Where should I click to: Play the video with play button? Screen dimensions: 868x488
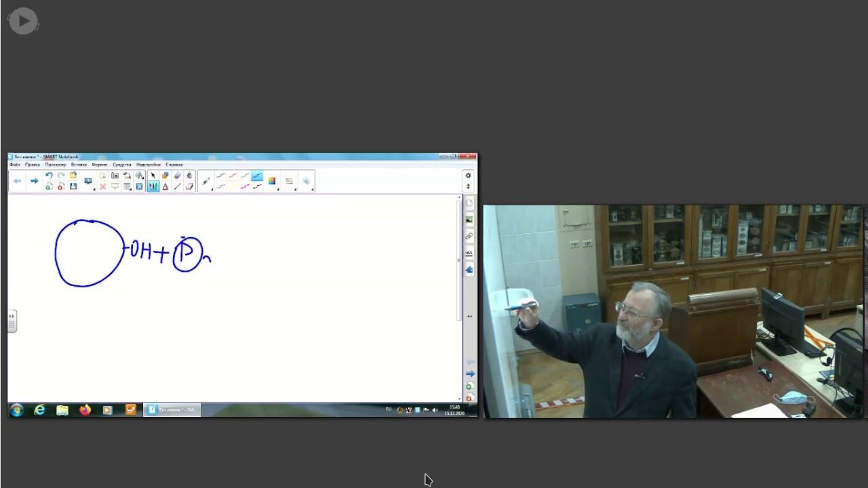pos(23,21)
